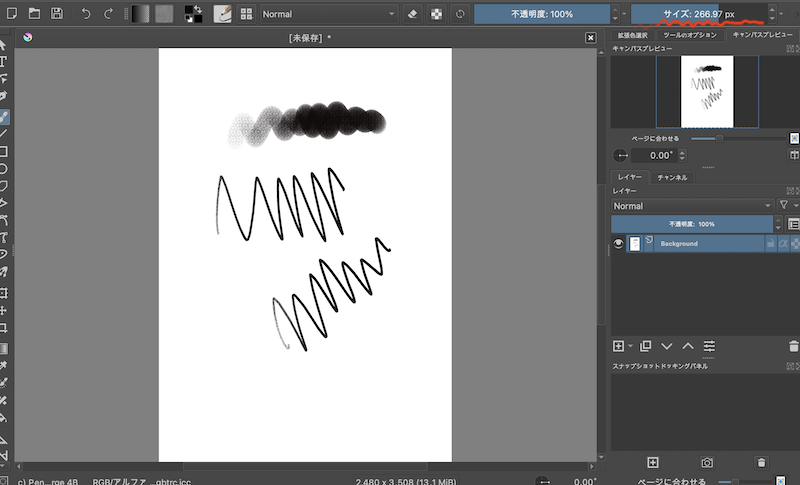Open layer properties via the sliders icon

point(709,346)
